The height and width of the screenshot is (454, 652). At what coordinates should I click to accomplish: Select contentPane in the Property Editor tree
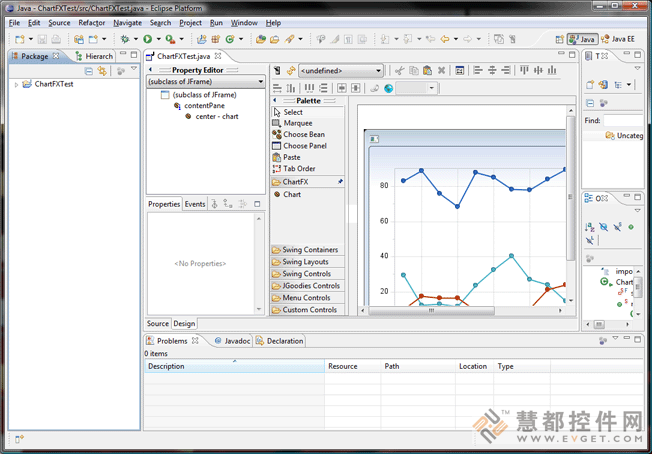(200, 106)
